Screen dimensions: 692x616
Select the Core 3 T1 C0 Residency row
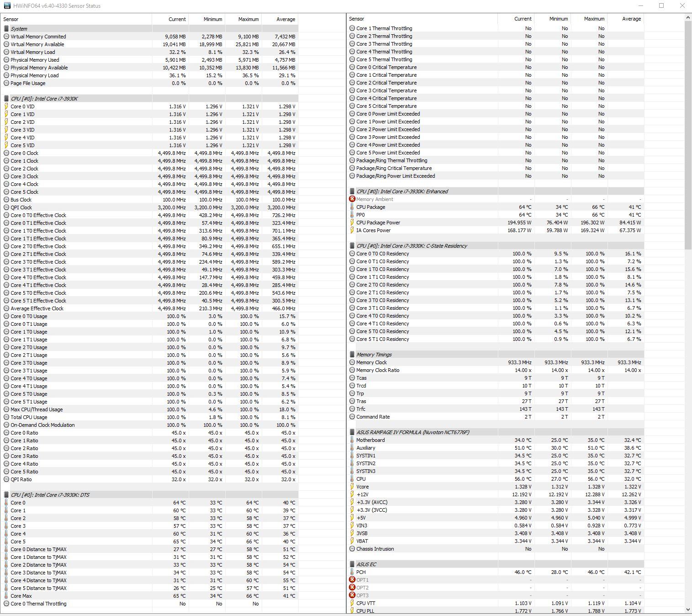pos(496,308)
